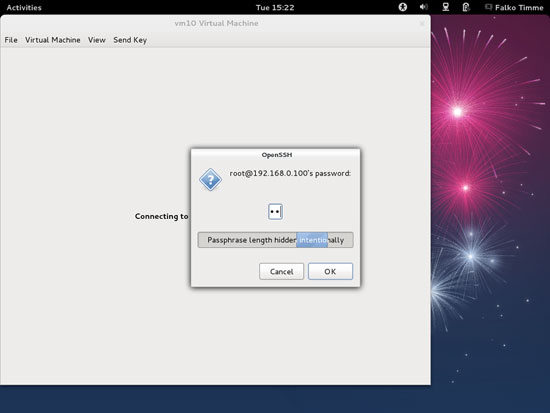The width and height of the screenshot is (550, 413).
Task: Click the power/battery status icon
Action: pyautogui.click(x=466, y=7)
